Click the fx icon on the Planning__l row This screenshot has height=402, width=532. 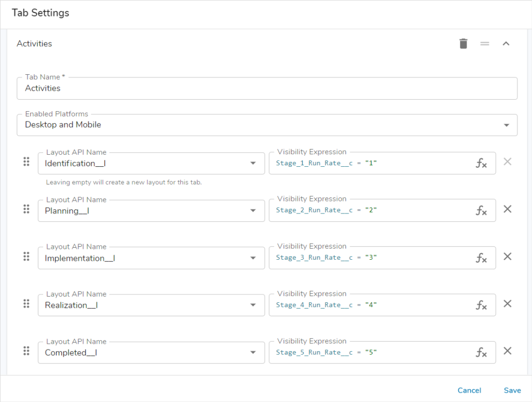pos(481,210)
